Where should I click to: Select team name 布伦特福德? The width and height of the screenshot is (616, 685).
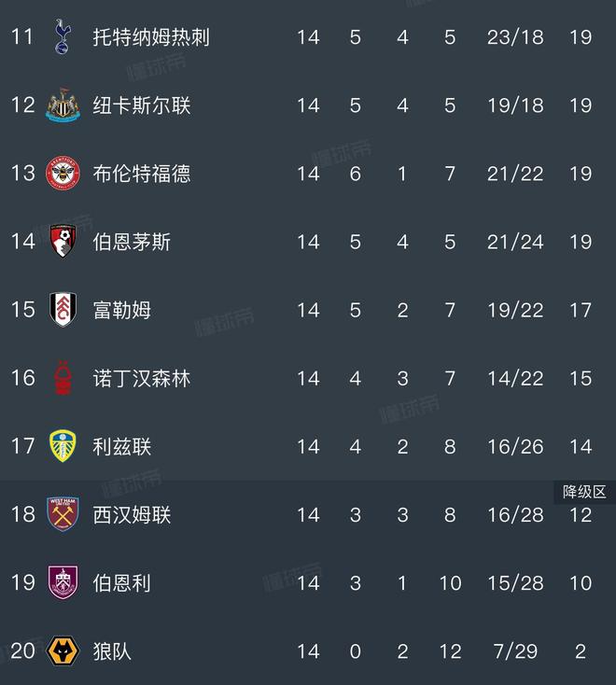click(142, 173)
